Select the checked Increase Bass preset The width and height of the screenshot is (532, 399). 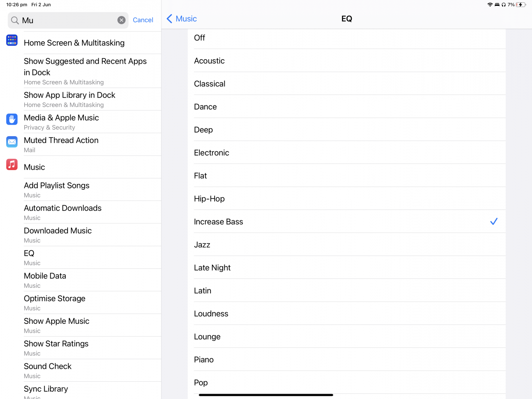346,221
